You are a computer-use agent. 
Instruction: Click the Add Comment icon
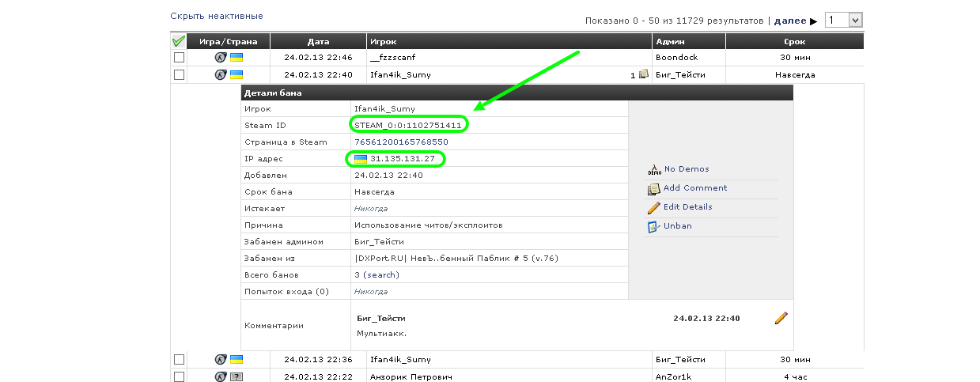tap(654, 188)
